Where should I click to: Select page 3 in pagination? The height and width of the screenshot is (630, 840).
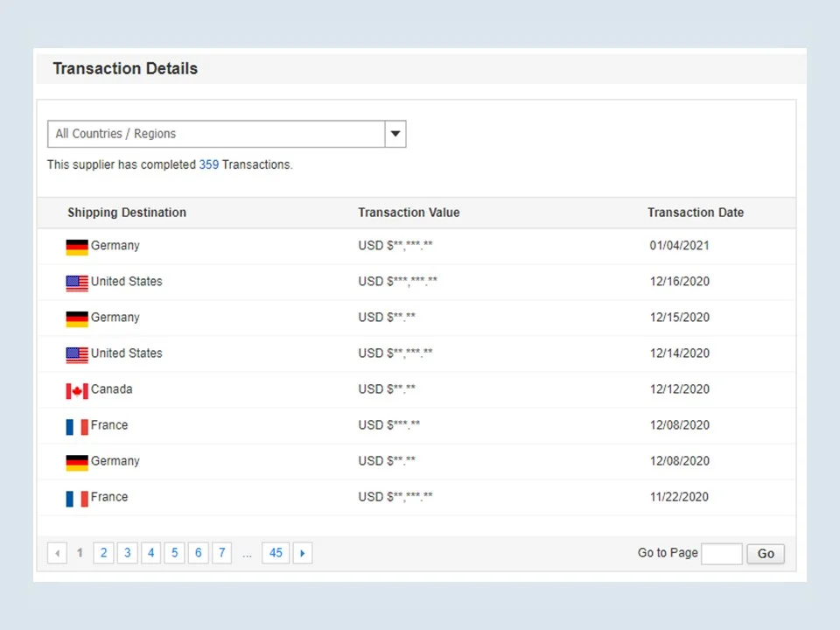click(128, 553)
